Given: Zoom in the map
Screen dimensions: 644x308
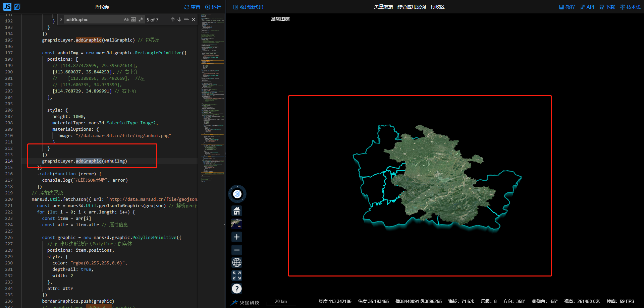Looking at the screenshot, I should tap(237, 237).
